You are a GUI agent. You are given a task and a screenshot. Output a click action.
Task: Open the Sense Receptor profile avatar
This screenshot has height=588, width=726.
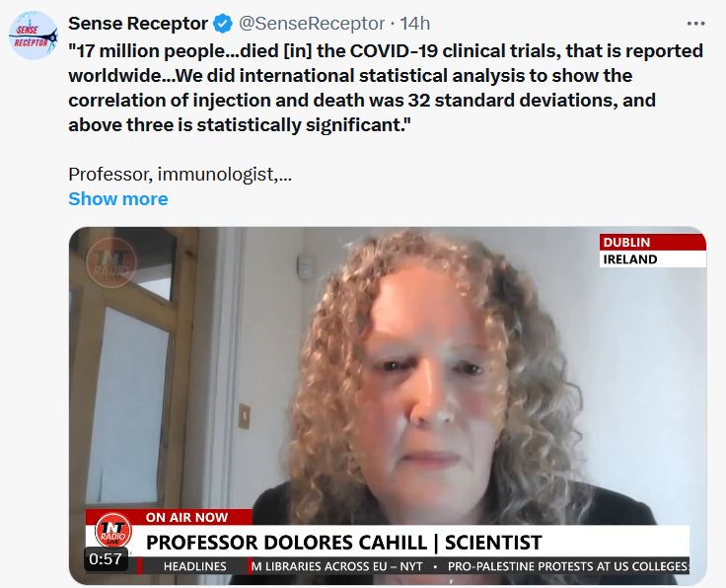tap(34, 36)
